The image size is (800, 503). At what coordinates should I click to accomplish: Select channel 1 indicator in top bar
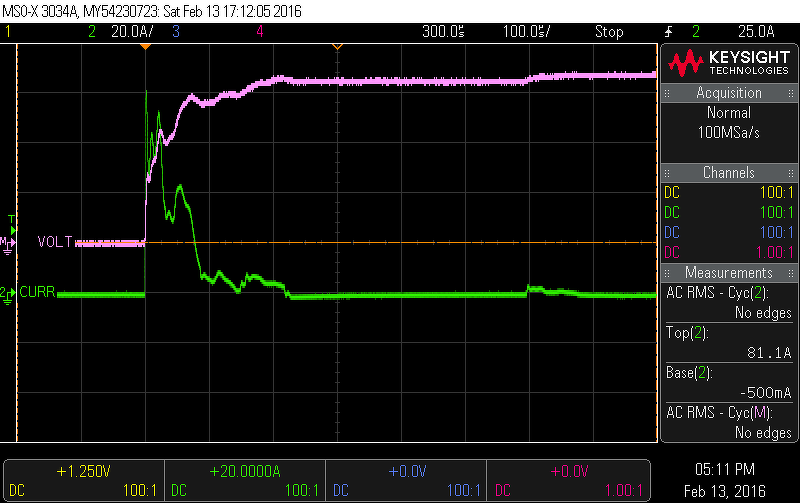[8, 32]
